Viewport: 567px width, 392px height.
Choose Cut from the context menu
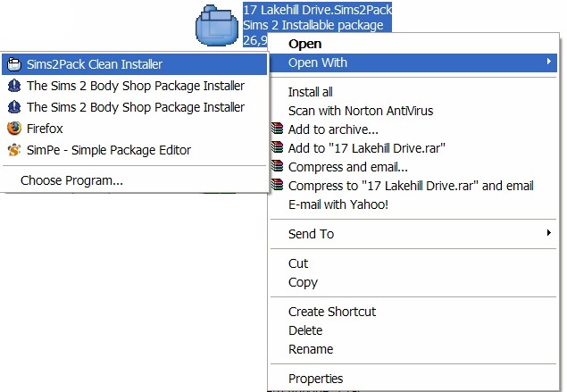tap(298, 263)
